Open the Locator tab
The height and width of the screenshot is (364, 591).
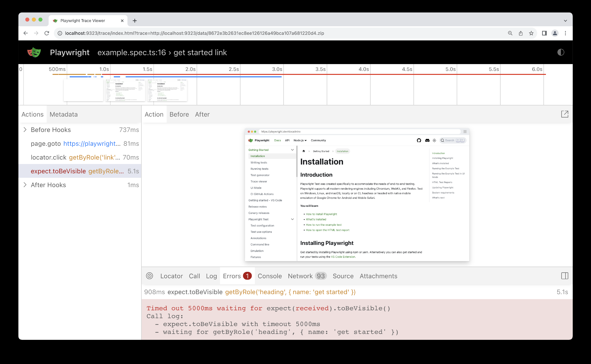click(172, 276)
